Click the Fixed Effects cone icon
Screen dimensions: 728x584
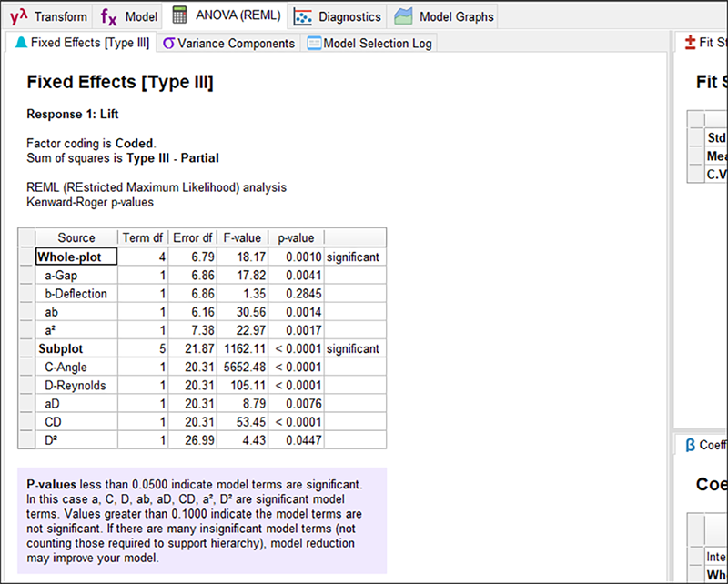20,43
